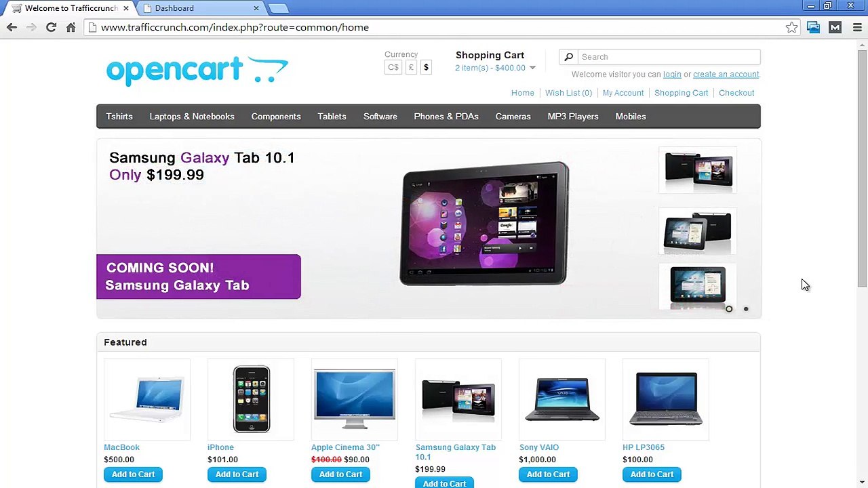Click the HP LP3065 laptop image

coord(666,399)
